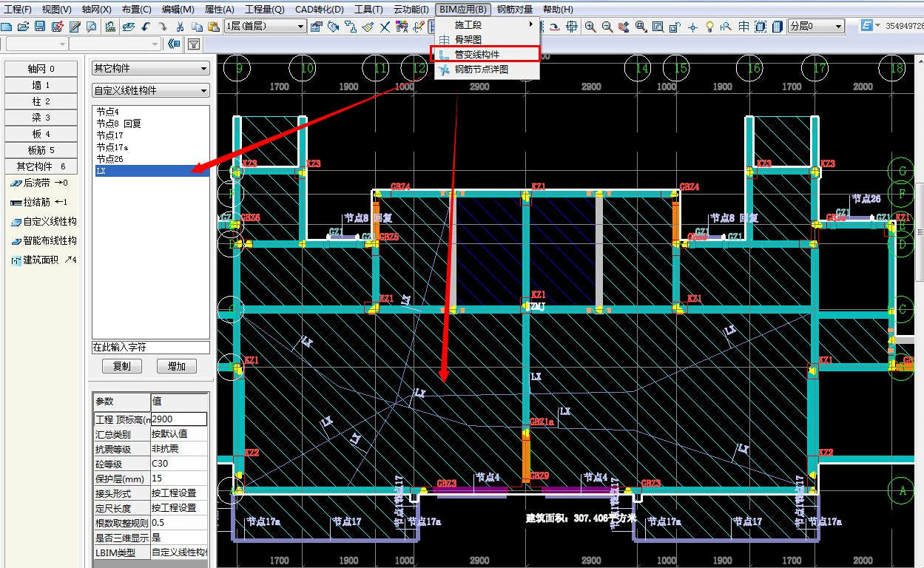Screen dimensions: 924x568
Task: Open the CAD转化(D) menu
Action: point(319,10)
